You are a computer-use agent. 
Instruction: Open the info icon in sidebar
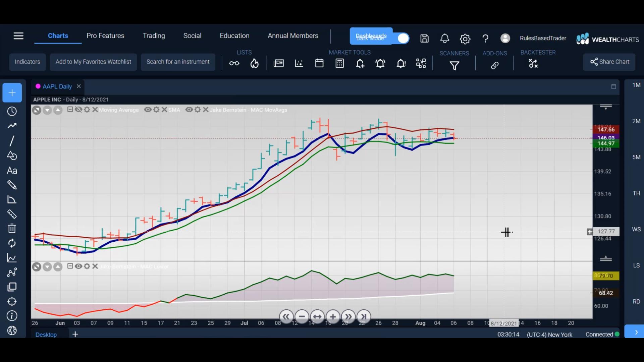12,316
